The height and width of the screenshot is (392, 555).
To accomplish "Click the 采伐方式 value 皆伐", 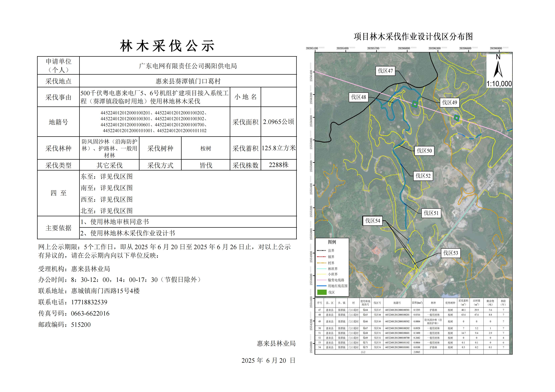I will pos(206,165).
